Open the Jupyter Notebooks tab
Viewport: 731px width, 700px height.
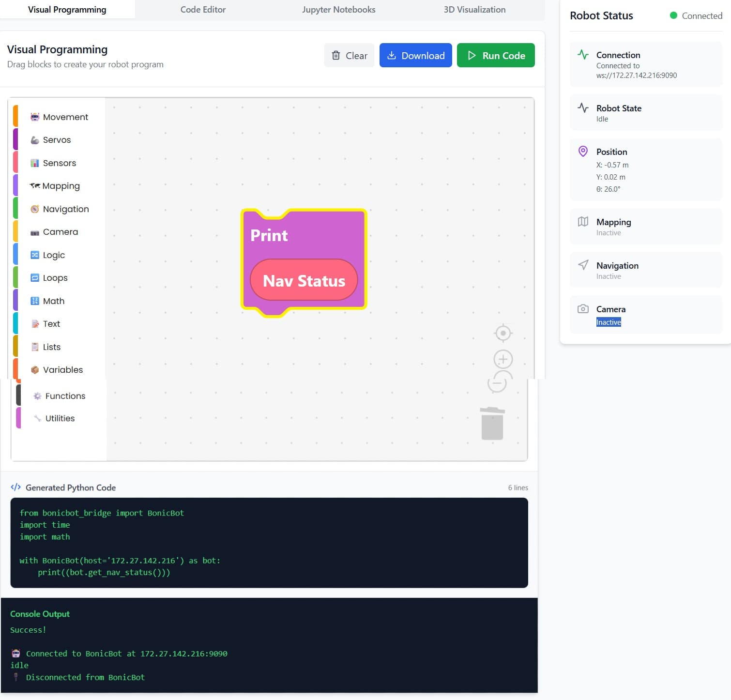338,9
